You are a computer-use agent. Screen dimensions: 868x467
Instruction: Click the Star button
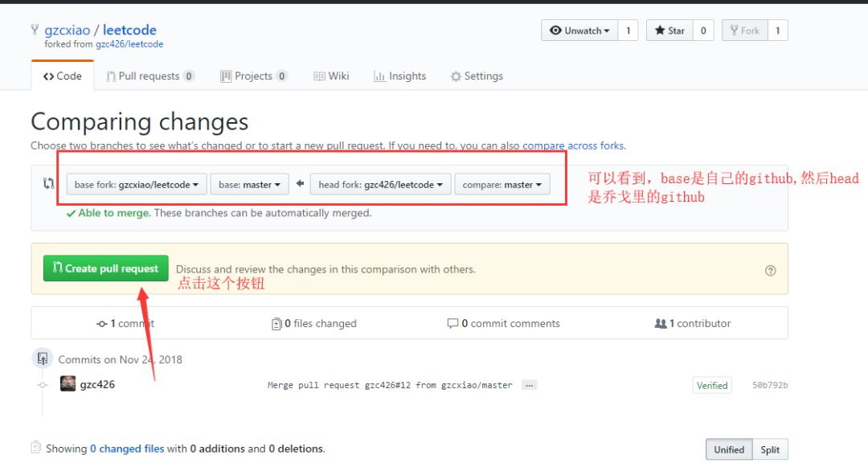669,31
